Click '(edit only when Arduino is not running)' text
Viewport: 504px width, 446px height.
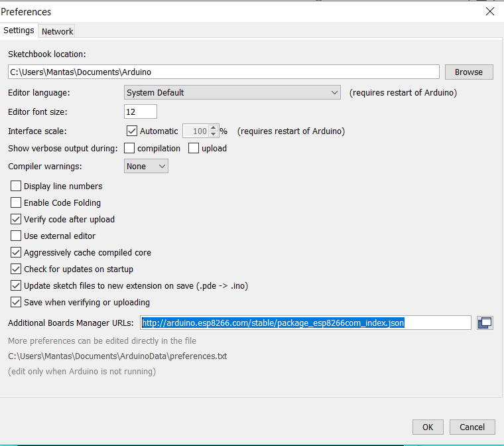pyautogui.click(x=82, y=372)
